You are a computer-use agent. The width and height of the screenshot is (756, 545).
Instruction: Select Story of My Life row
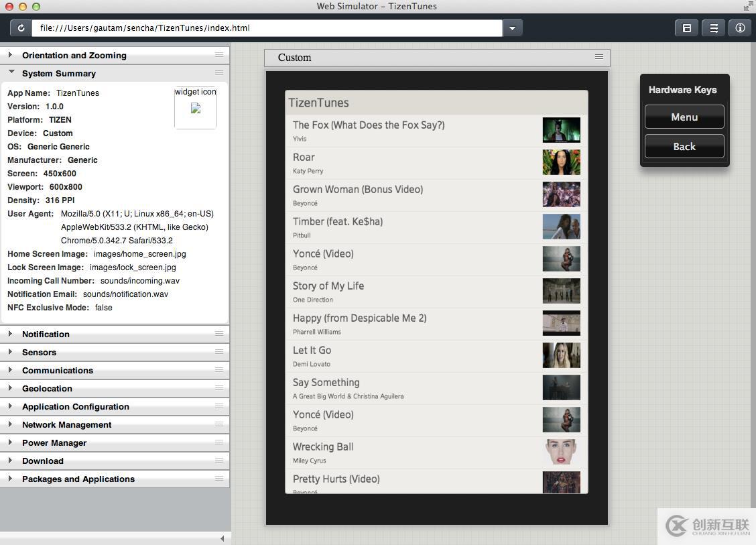click(x=436, y=292)
